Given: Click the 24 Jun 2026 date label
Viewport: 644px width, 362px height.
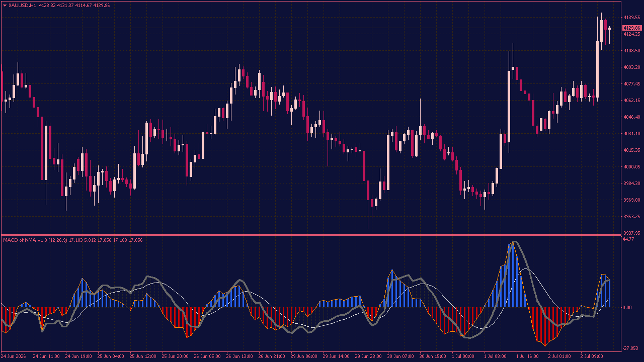Looking at the screenshot, I should (14, 356).
